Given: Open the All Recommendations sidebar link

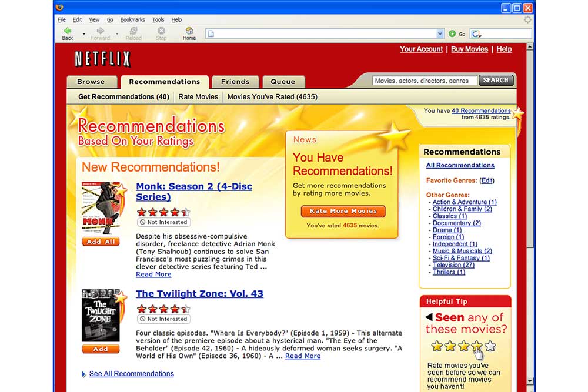Looking at the screenshot, I should tap(460, 165).
